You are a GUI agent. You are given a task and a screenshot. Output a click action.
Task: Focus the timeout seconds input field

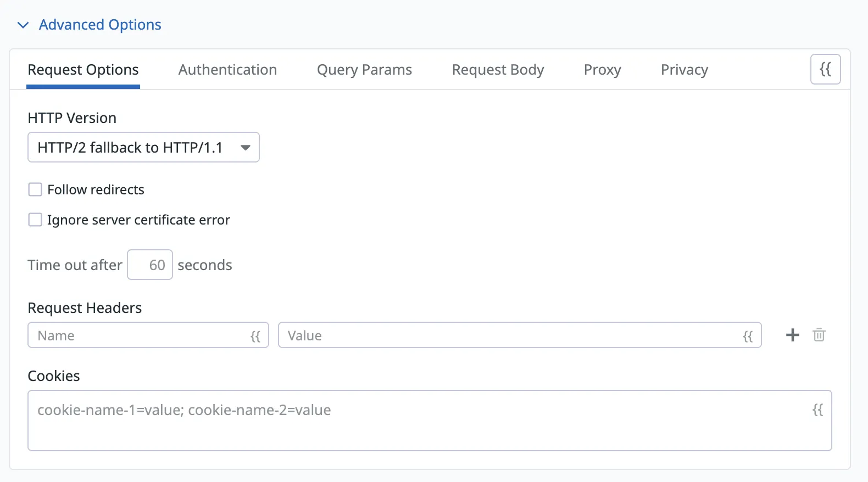[x=150, y=265]
